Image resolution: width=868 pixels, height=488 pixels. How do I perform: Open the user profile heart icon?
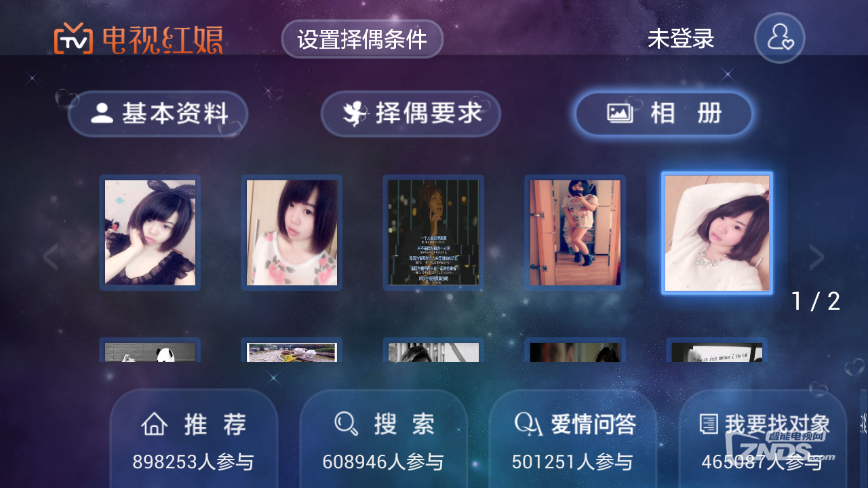pyautogui.click(x=780, y=38)
